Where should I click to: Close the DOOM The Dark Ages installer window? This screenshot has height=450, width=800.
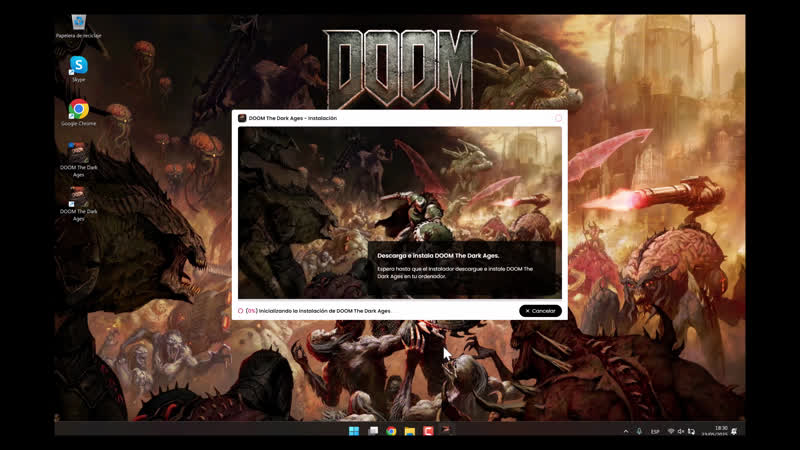coord(558,118)
